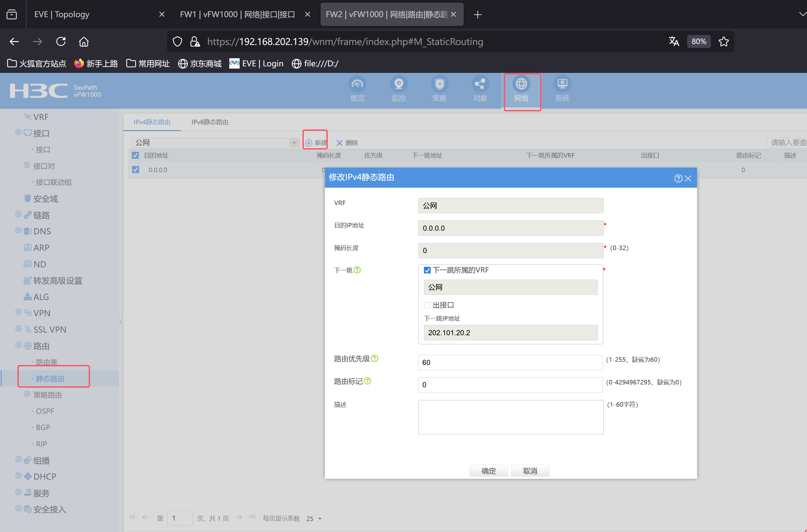Expand the VPN sidebar node
The height and width of the screenshot is (532, 807).
pos(19,312)
